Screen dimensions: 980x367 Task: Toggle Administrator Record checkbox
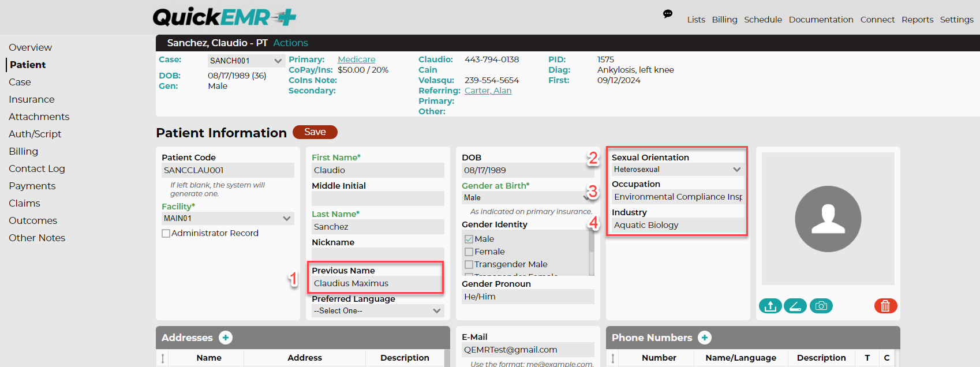pyautogui.click(x=166, y=234)
